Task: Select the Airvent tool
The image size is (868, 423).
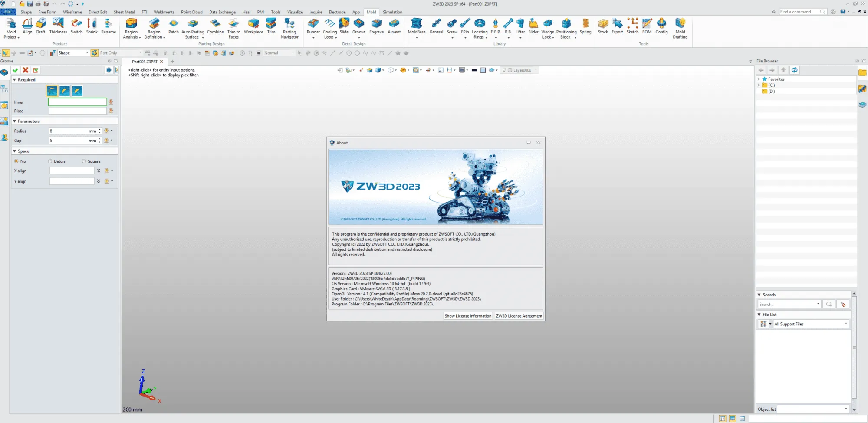Action: (394, 26)
